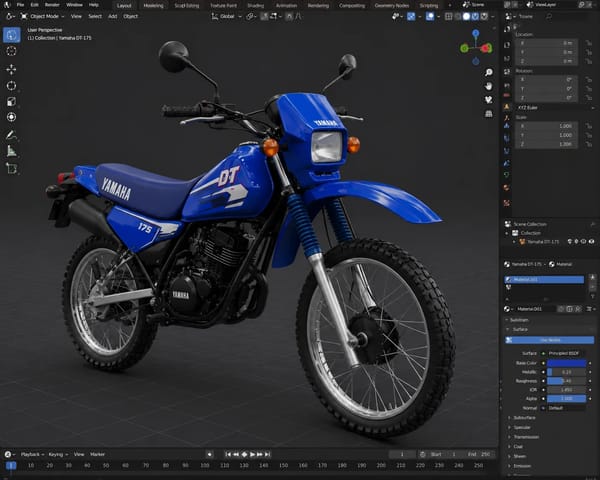Expand the Subsurface material section
Image resolution: width=600 pixels, height=480 pixels.
(x=524, y=418)
